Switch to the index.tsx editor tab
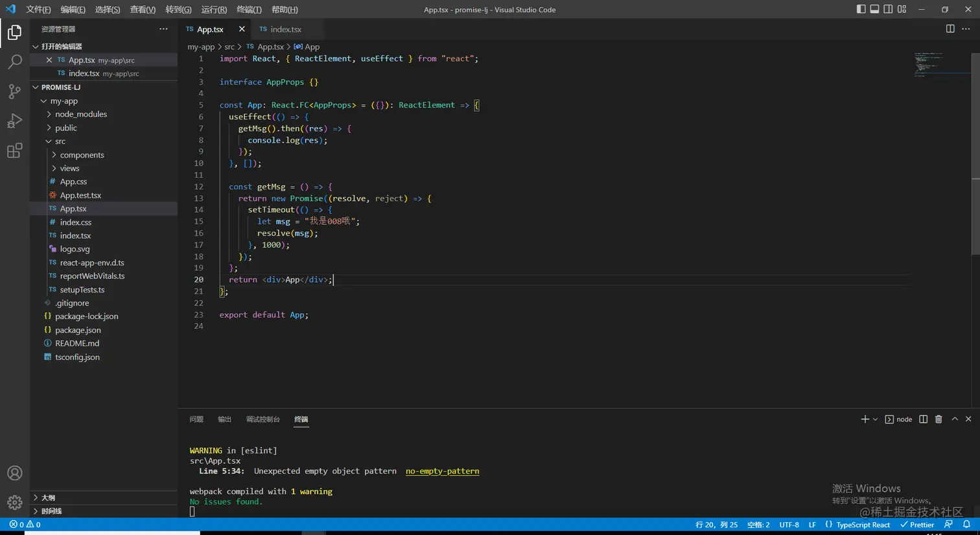 pyautogui.click(x=286, y=29)
